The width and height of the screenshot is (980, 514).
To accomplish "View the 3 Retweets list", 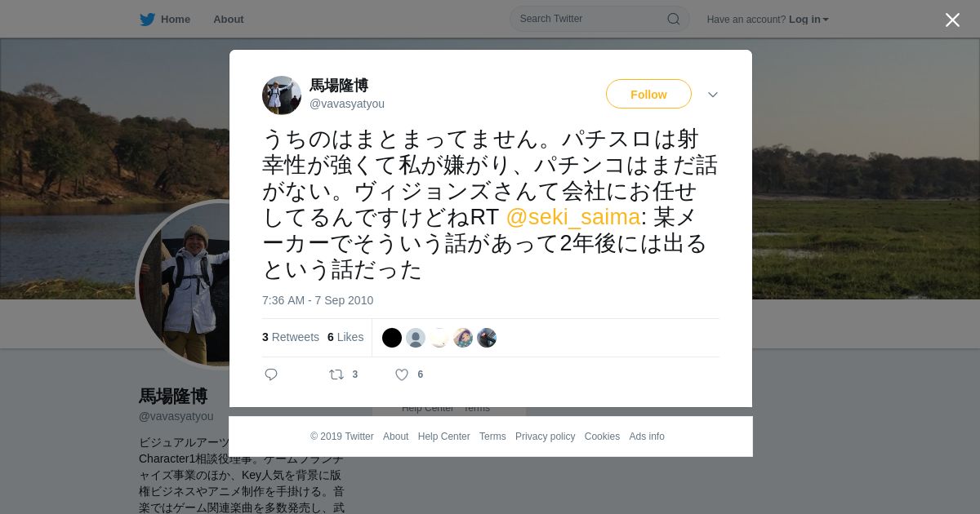I will (291, 337).
